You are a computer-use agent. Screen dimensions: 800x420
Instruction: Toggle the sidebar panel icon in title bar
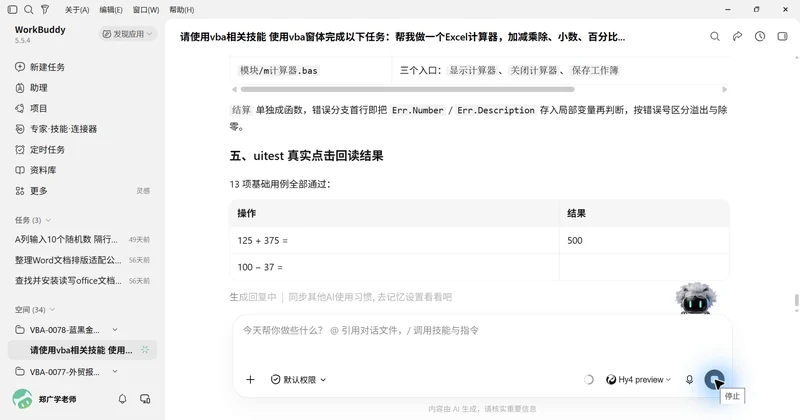click(x=13, y=9)
